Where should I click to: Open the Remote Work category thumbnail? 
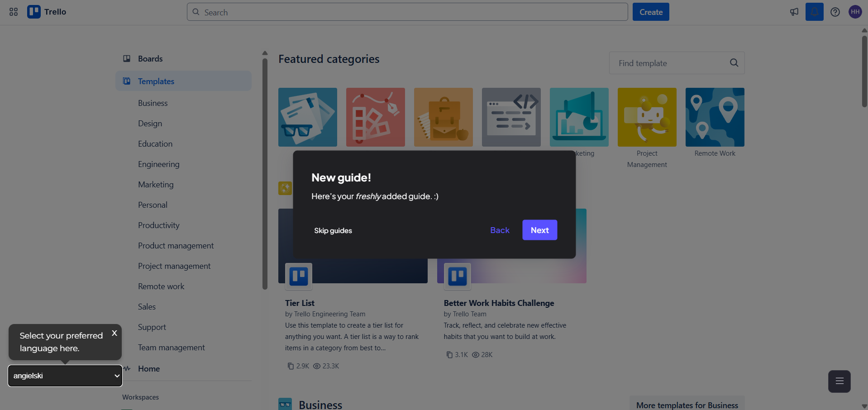click(715, 117)
